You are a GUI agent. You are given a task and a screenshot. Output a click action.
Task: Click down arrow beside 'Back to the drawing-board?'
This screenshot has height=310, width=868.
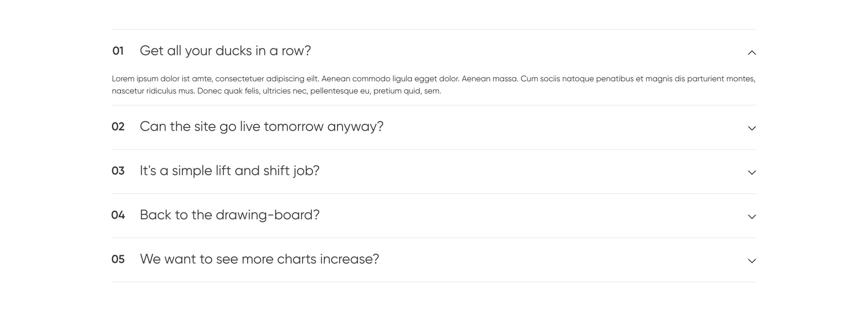(752, 217)
